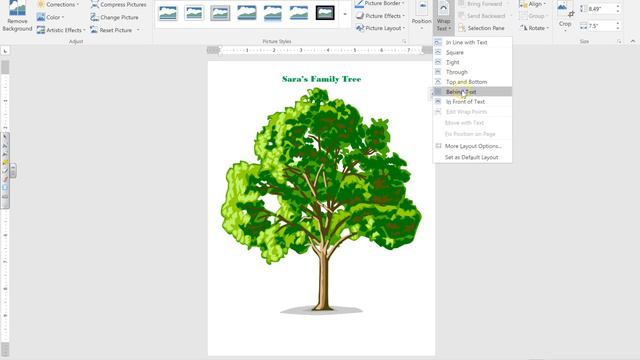Viewport: 640px width, 360px height.
Task: Click the Top and Bottom wrap icon
Action: click(x=438, y=82)
